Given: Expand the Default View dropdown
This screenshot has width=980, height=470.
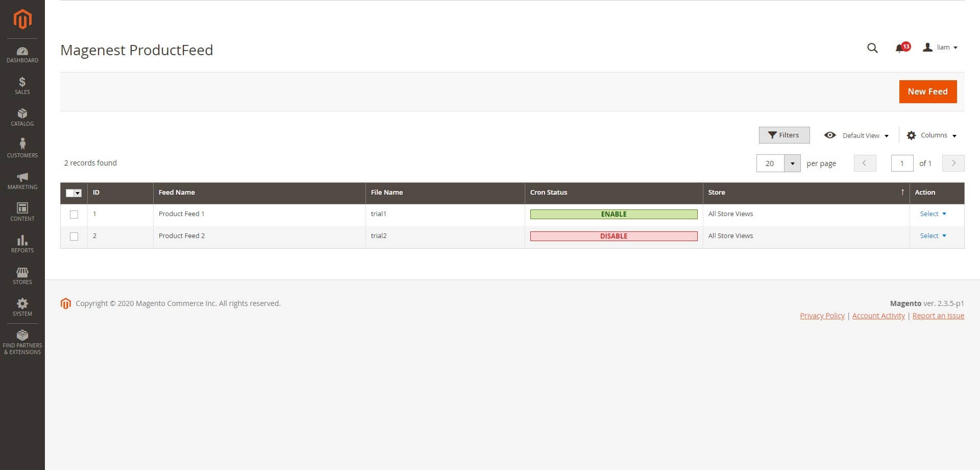Looking at the screenshot, I should pyautogui.click(x=856, y=135).
